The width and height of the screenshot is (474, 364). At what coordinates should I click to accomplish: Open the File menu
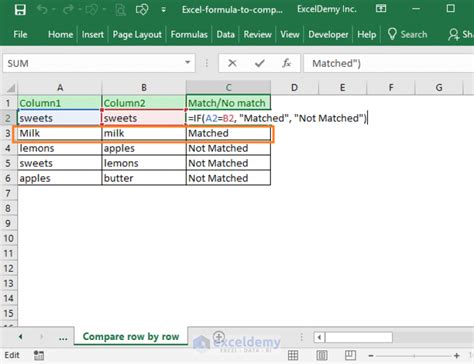point(20,34)
